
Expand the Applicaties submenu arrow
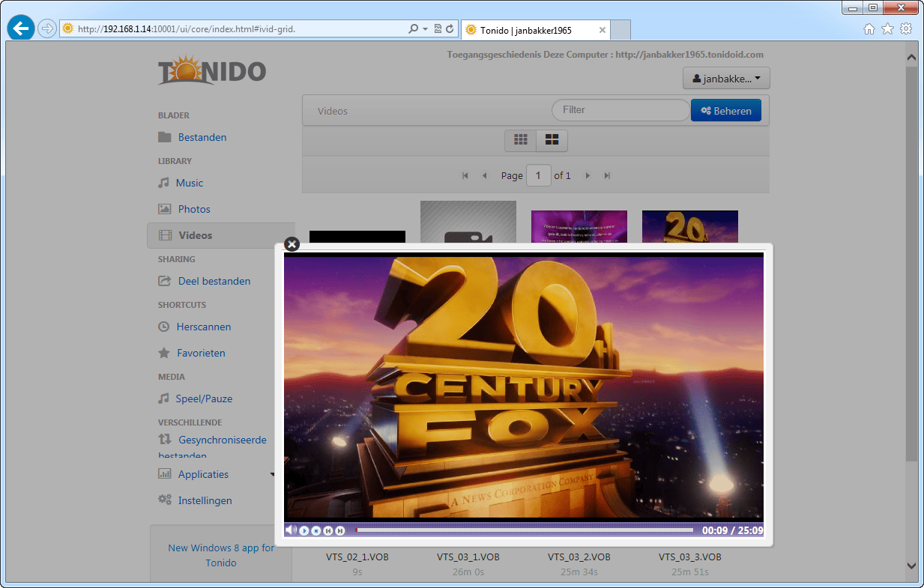(273, 475)
